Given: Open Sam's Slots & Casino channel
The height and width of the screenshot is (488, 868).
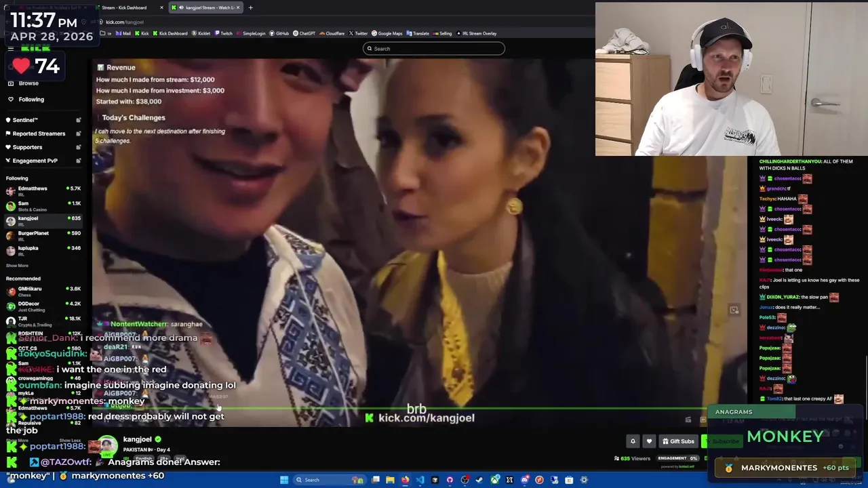Looking at the screenshot, I should tap(43, 205).
